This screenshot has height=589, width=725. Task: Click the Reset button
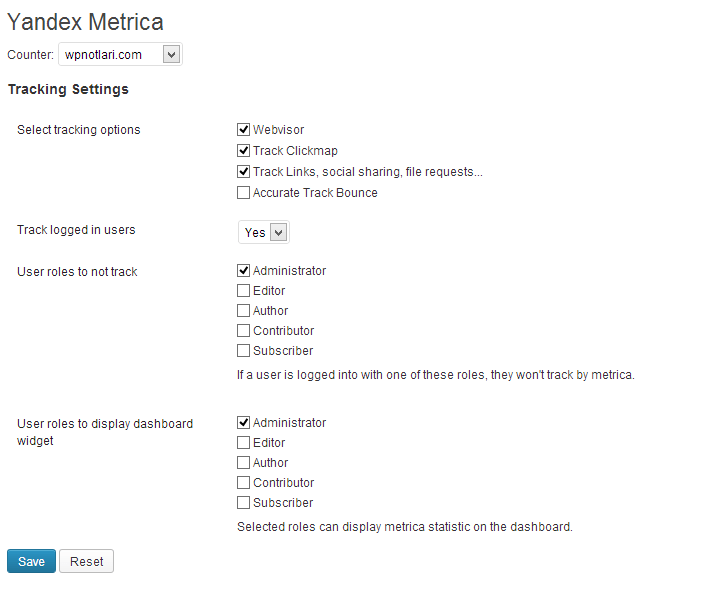tap(86, 561)
